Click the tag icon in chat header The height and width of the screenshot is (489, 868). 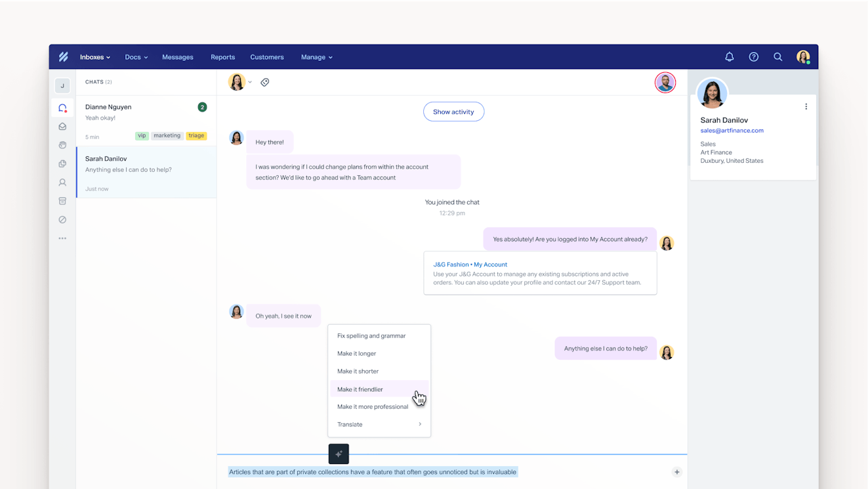(x=265, y=83)
